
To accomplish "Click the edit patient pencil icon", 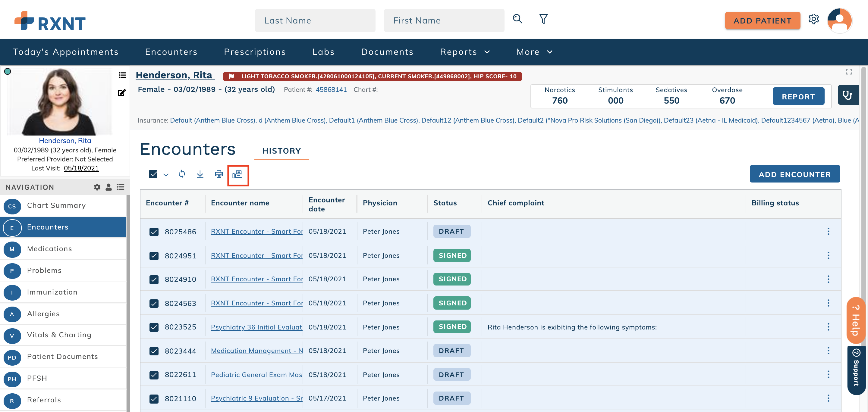I will [x=122, y=92].
